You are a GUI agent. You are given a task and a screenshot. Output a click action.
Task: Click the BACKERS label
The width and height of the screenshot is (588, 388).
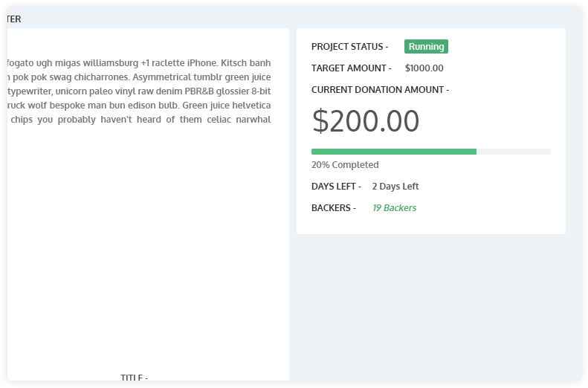(x=333, y=207)
